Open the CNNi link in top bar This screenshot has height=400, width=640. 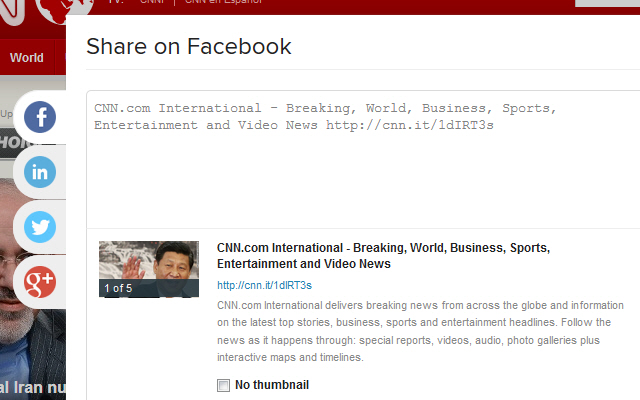click(x=152, y=3)
